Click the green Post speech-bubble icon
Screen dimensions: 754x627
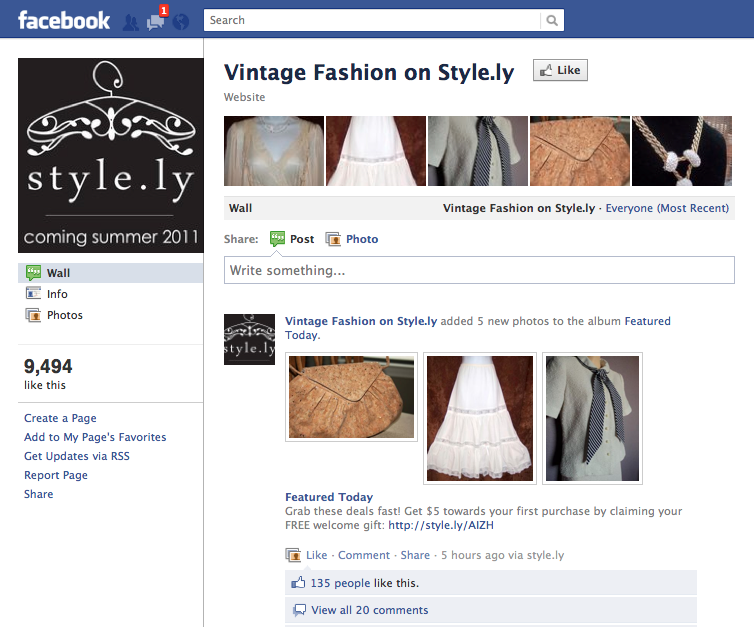pyautogui.click(x=277, y=238)
